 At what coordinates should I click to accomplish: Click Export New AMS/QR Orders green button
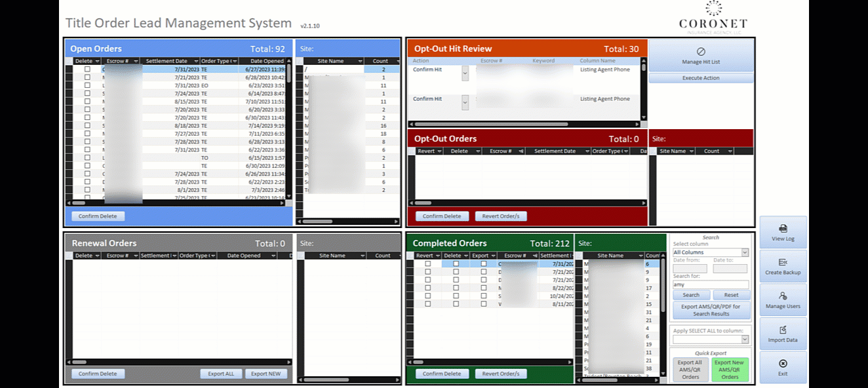tap(730, 370)
